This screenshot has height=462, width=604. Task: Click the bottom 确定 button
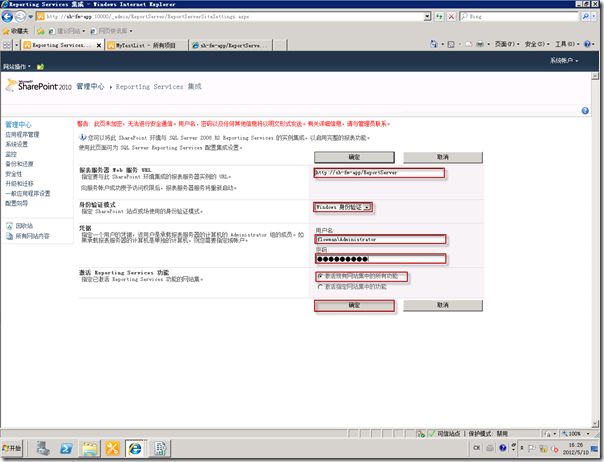click(x=354, y=305)
